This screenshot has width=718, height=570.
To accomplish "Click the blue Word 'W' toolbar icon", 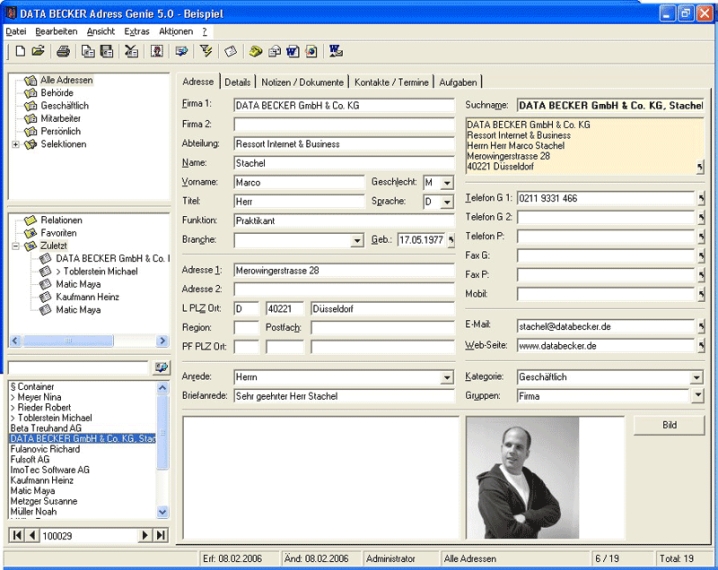I will tap(292, 51).
